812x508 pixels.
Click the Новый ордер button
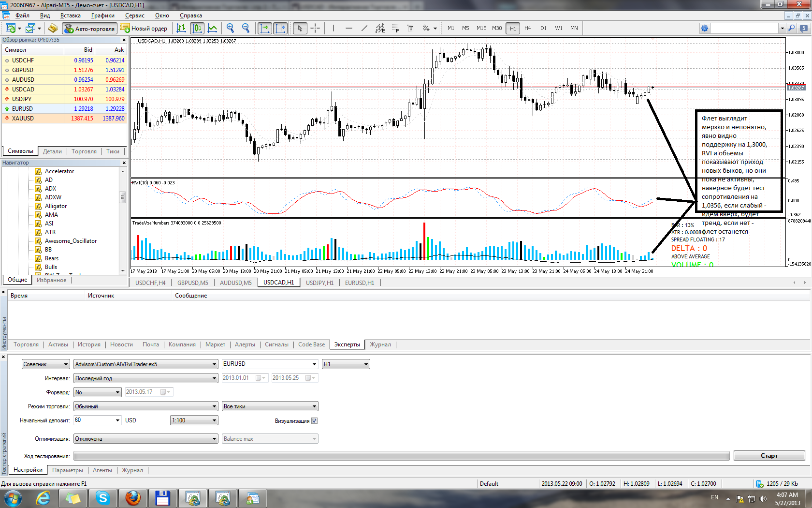(144, 29)
